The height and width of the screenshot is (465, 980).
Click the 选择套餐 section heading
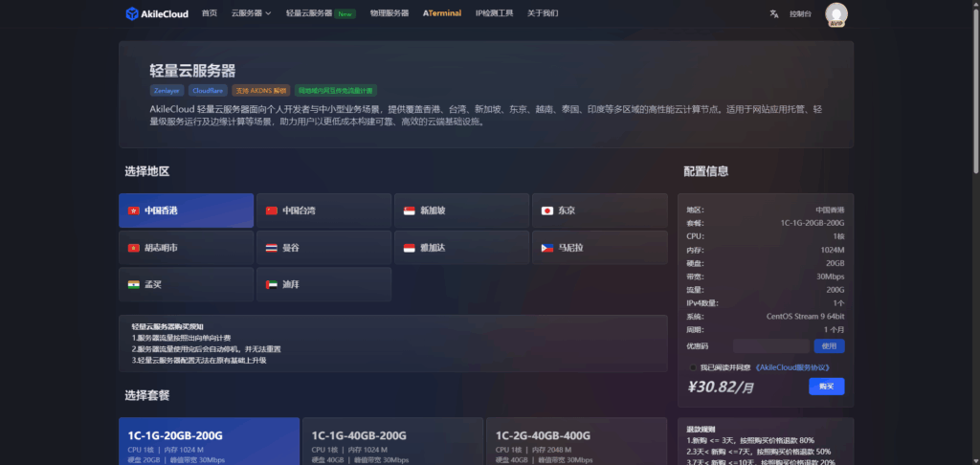point(146,395)
